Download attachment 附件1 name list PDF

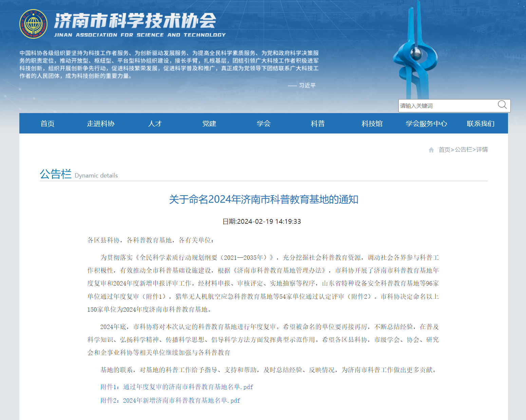(x=176, y=387)
